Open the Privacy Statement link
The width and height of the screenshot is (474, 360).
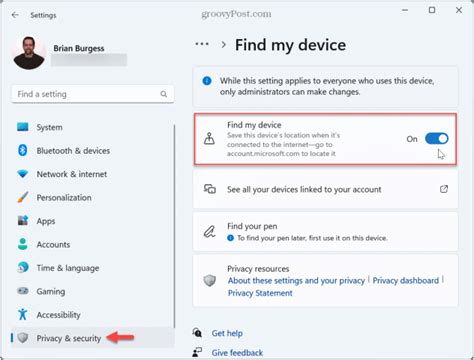(x=260, y=293)
